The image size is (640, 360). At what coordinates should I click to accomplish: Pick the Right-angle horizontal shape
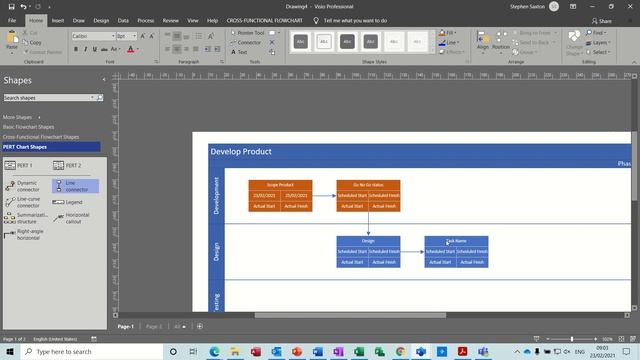point(24,234)
